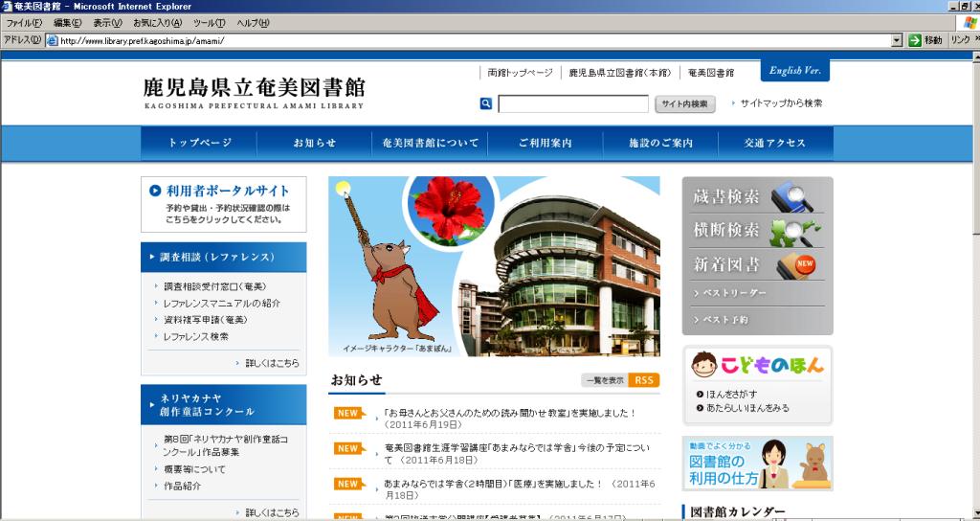The image size is (980, 521).
Task: Open news あまみならでは学舎 今後の予定
Action: point(517,454)
